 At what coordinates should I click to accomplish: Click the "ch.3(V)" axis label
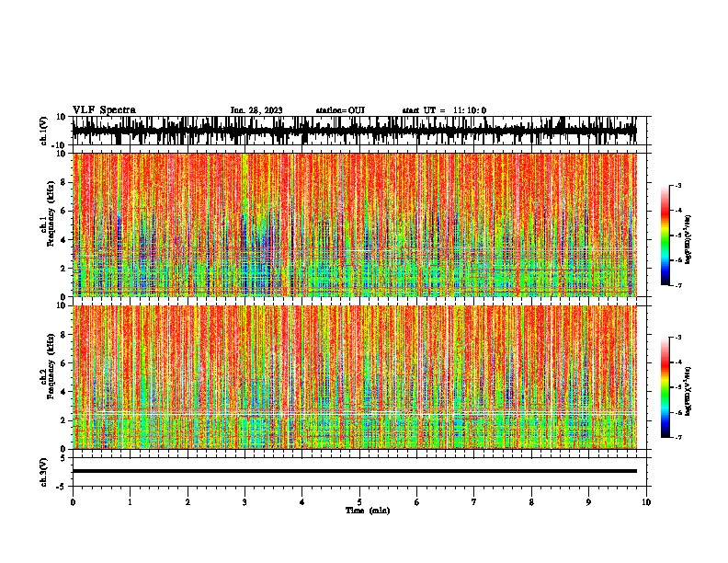tap(44, 472)
